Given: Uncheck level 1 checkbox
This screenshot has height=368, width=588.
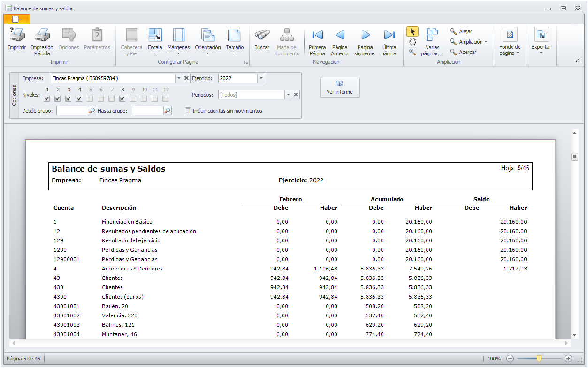Looking at the screenshot, I should pos(47,98).
